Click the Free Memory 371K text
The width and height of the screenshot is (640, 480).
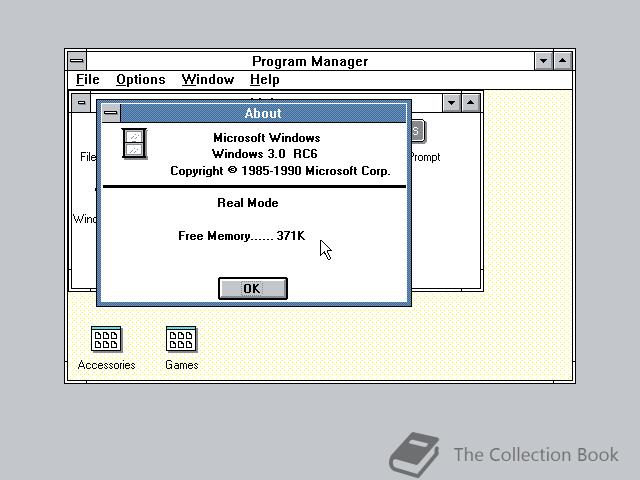[242, 236]
